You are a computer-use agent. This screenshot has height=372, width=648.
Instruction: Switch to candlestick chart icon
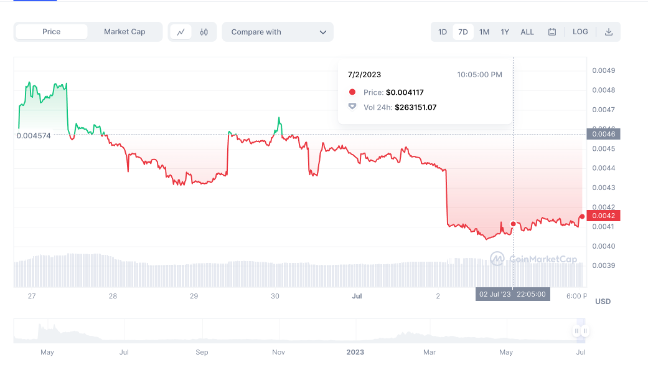click(x=204, y=32)
